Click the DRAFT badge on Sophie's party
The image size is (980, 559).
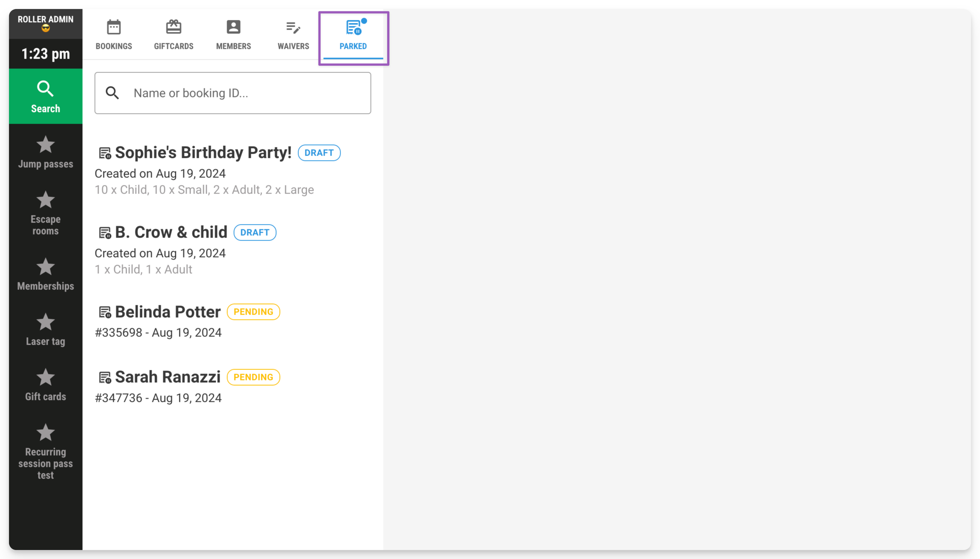[319, 153]
